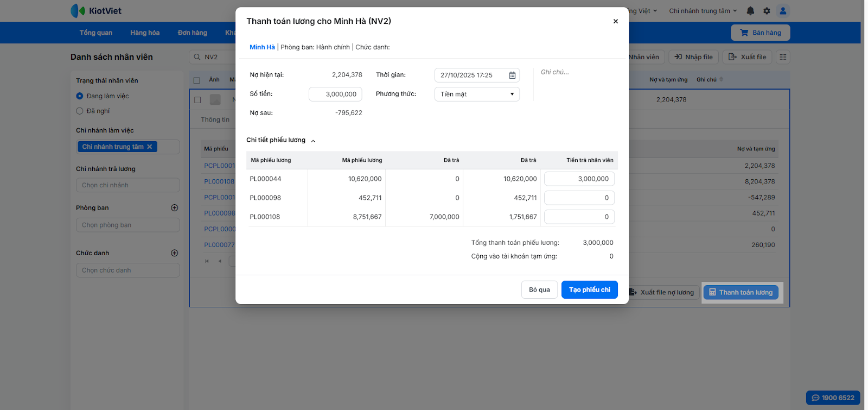Remove the Chi nhánh trung tâm tag
The width and height of the screenshot is (868, 410).
(150, 147)
